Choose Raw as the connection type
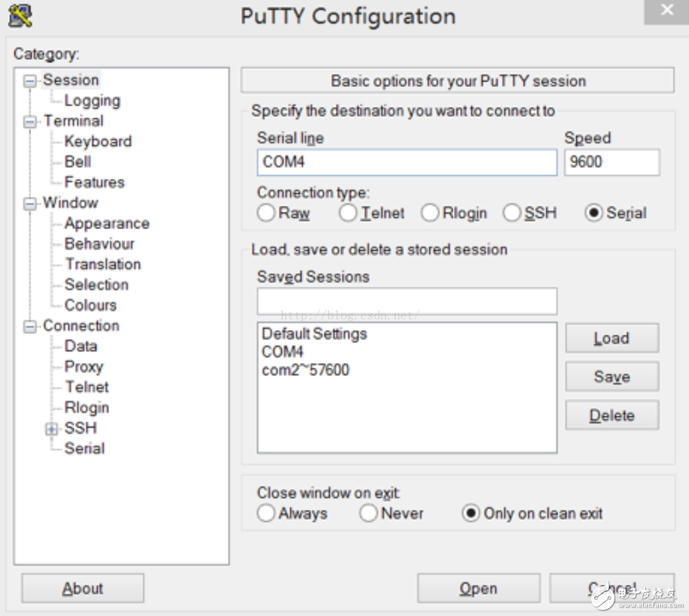Screen dimensions: 689x616 tap(266, 213)
